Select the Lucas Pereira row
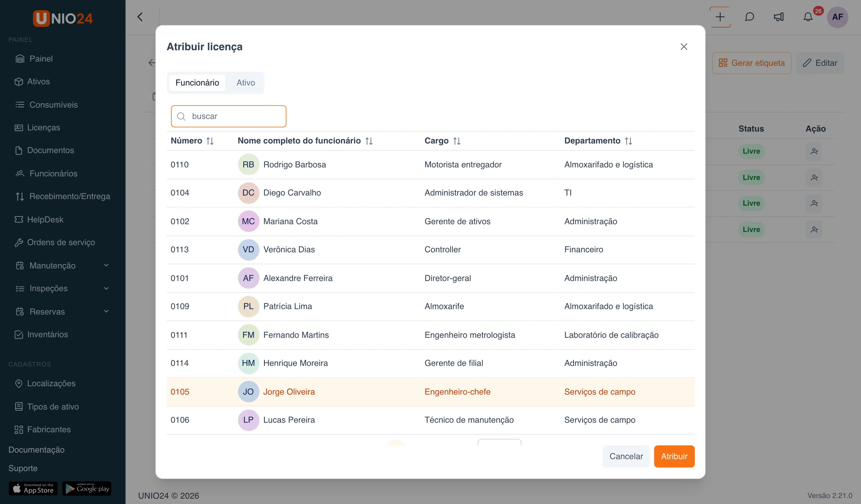861x504 pixels. 430,420
